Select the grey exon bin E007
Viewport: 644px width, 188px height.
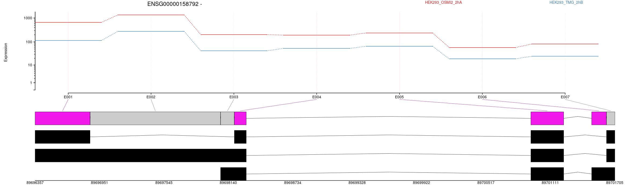coord(611,118)
